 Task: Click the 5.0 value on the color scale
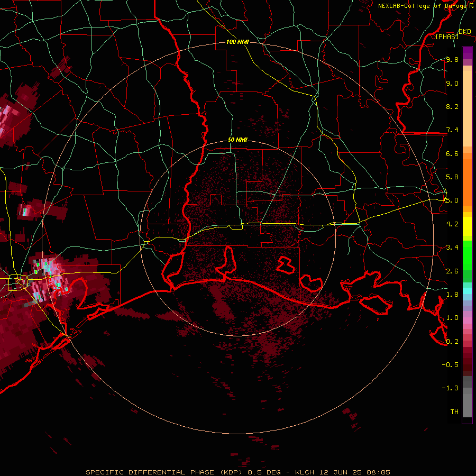click(x=452, y=200)
